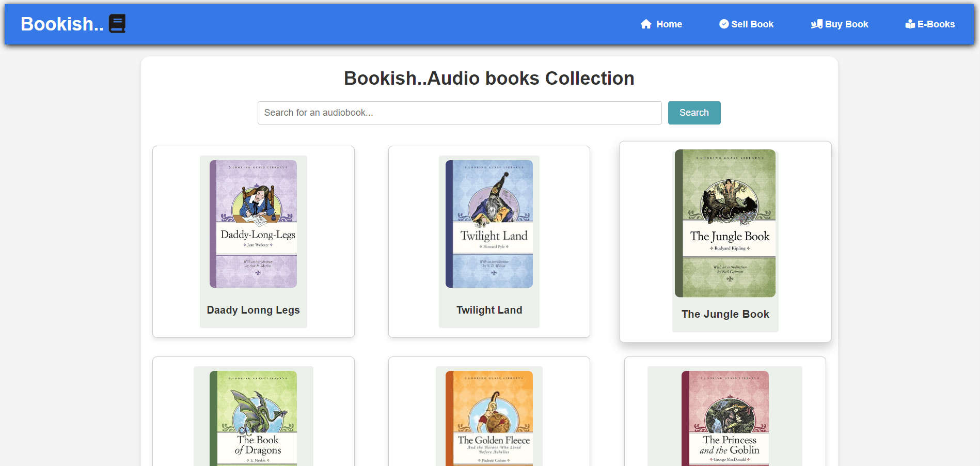Focus the audiobook search input field
This screenshot has height=466, width=980.
(x=460, y=113)
